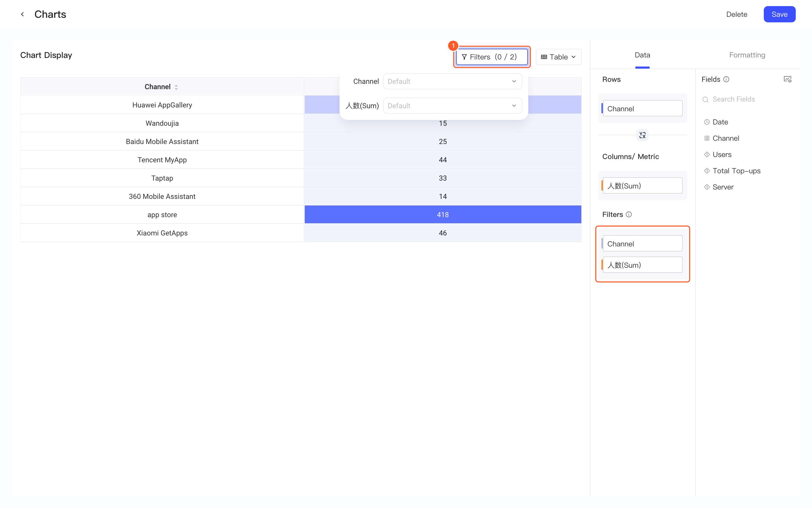Image resolution: width=812 pixels, height=508 pixels.
Task: Click the search icon in Search Fields
Action: pyautogui.click(x=705, y=100)
